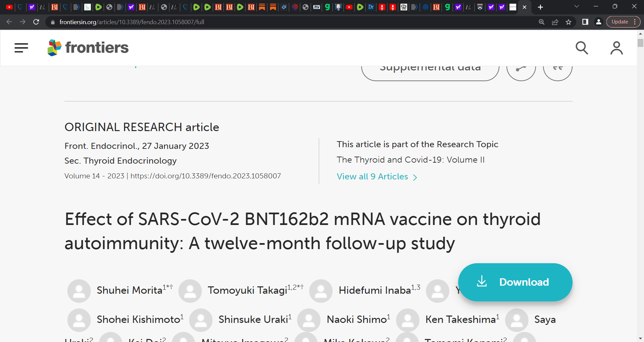Switch to the Penn shield icon tab

point(480,7)
